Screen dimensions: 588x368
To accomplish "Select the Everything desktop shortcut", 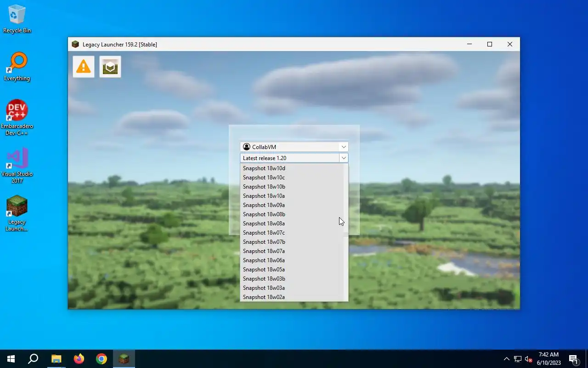I will (17, 67).
